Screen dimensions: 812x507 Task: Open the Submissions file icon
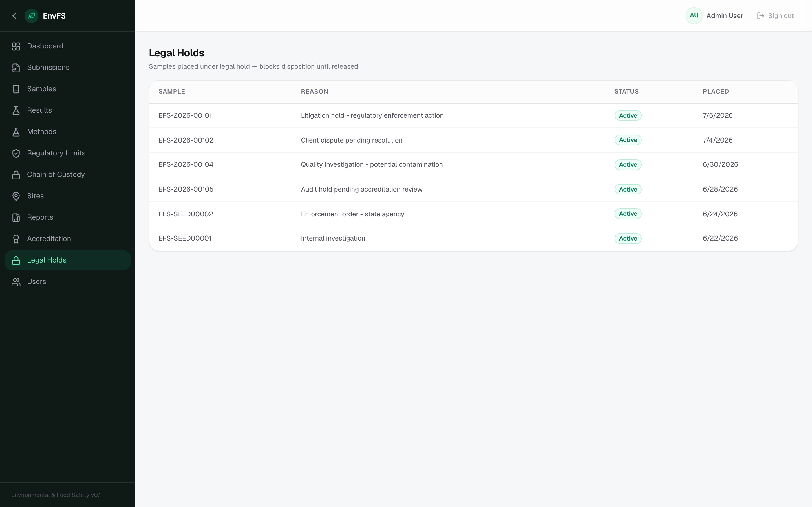tap(16, 68)
